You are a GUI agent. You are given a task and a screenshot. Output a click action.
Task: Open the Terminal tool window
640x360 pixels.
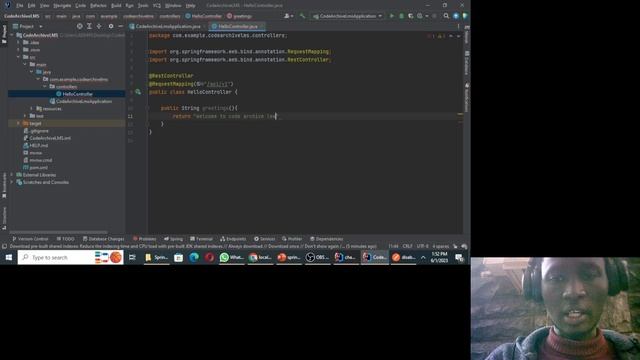pyautogui.click(x=201, y=239)
